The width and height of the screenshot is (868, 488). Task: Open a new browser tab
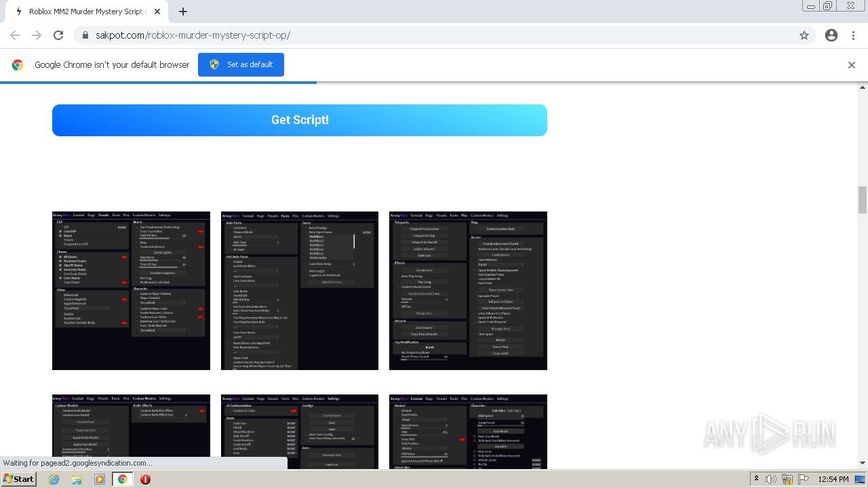tap(183, 12)
